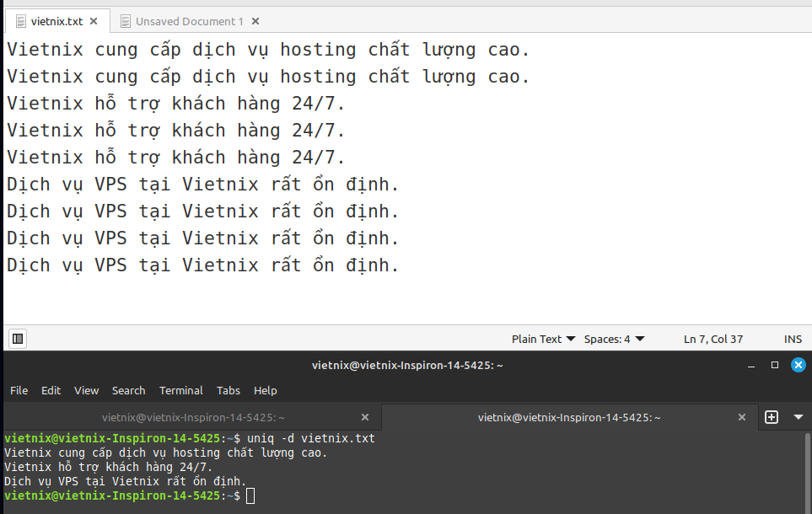This screenshot has height=514, width=812.
Task: Close the Unsaved Document 1 tab
Action: (255, 21)
